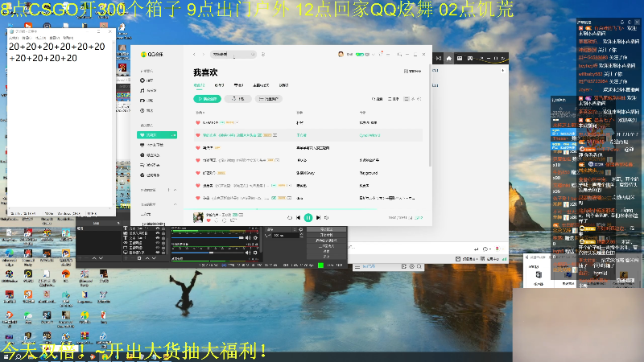This screenshot has height=362, width=644.
Task: Go forward in QQ Music navigation
Action: pos(204,54)
